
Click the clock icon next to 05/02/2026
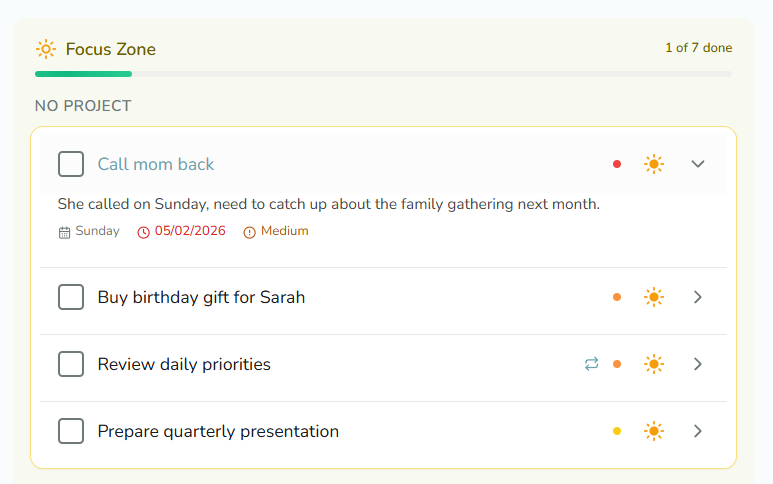[x=144, y=232]
